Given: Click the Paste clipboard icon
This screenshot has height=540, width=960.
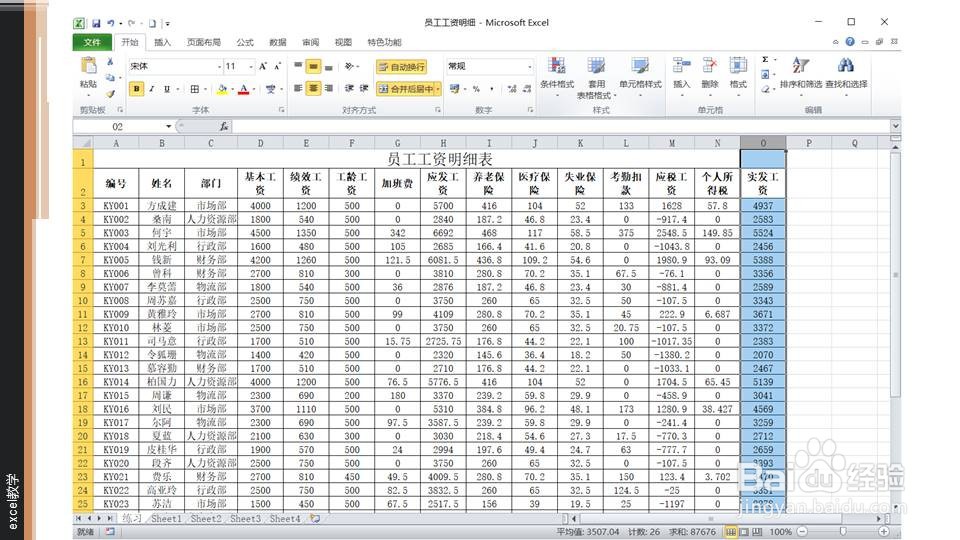Looking at the screenshot, I should click(88, 66).
